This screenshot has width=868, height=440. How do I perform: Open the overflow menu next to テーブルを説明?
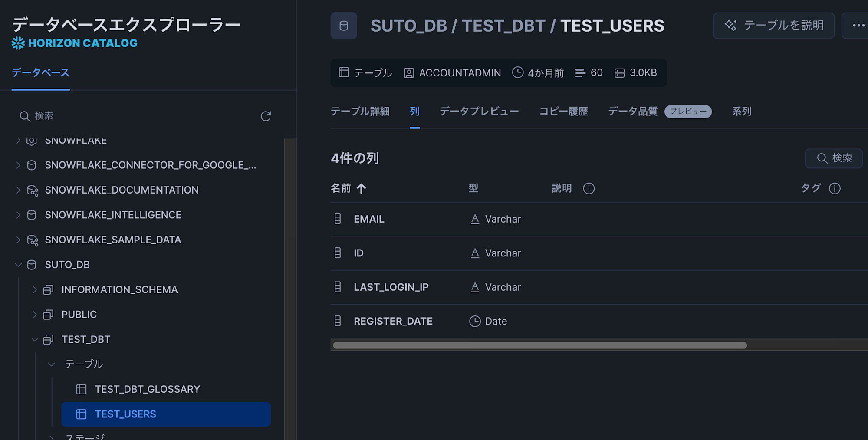pos(858,26)
